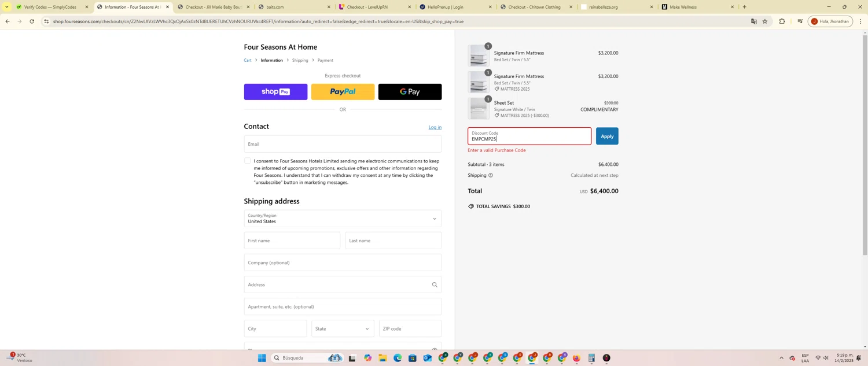Focus the Last name field

(x=393, y=241)
